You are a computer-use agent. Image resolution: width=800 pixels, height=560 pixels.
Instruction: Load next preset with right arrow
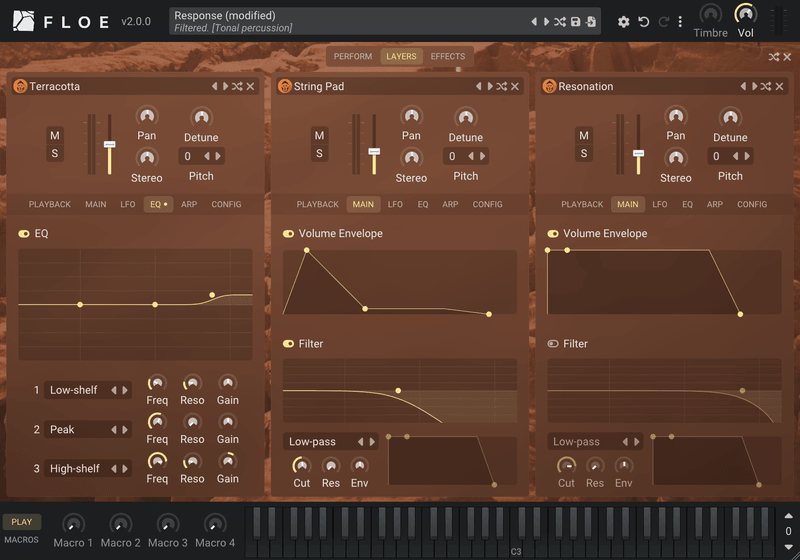pos(546,22)
